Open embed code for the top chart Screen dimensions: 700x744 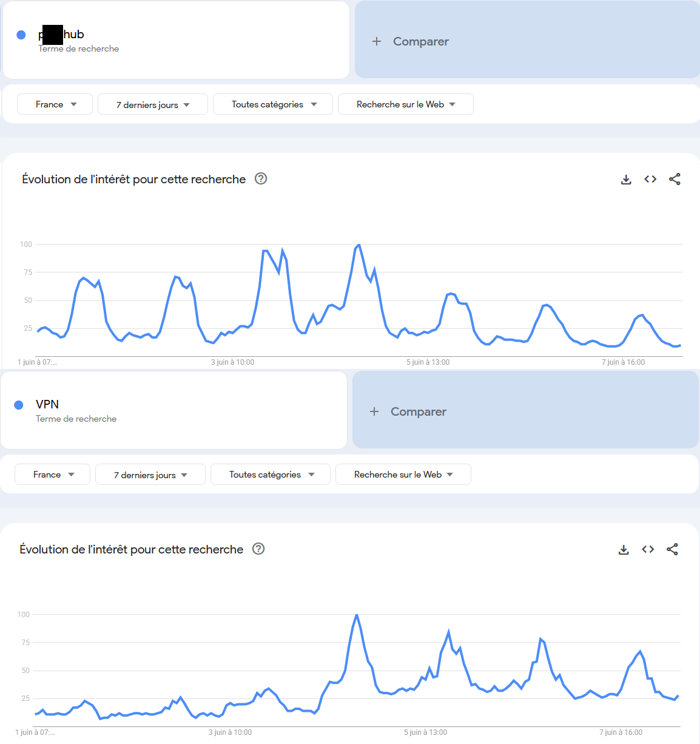(x=650, y=179)
